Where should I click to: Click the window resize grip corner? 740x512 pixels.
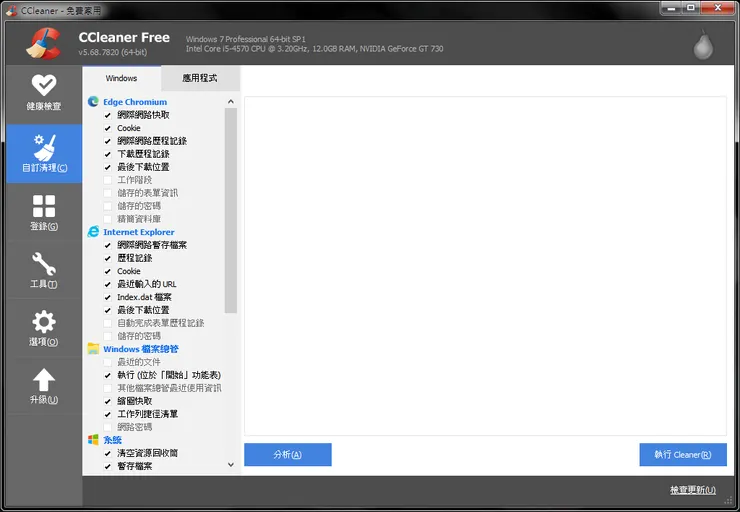click(x=729, y=501)
